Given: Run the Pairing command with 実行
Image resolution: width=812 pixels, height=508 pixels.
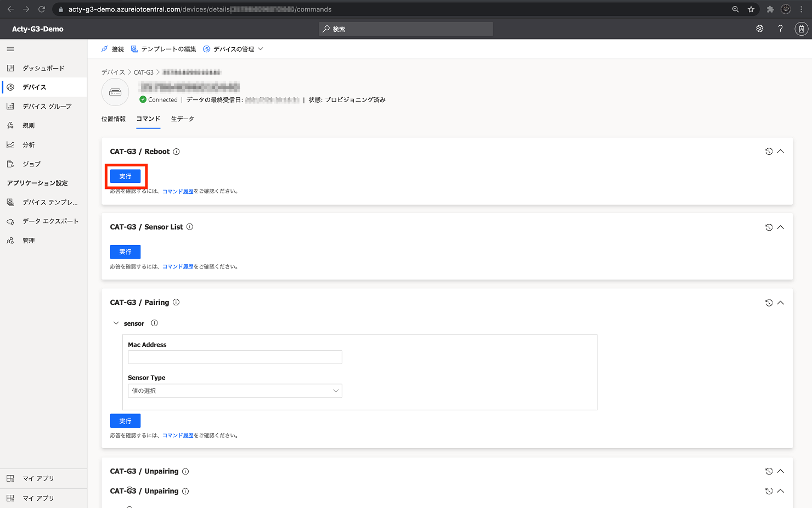Looking at the screenshot, I should (x=125, y=421).
